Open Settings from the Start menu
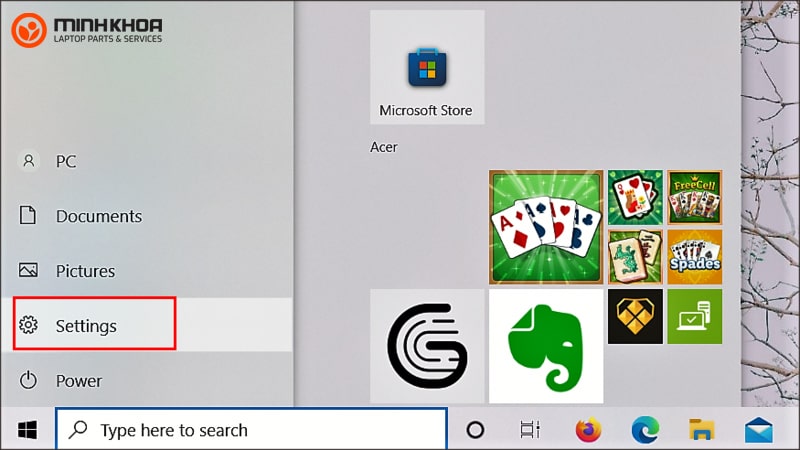This screenshot has width=800, height=450. point(147,325)
